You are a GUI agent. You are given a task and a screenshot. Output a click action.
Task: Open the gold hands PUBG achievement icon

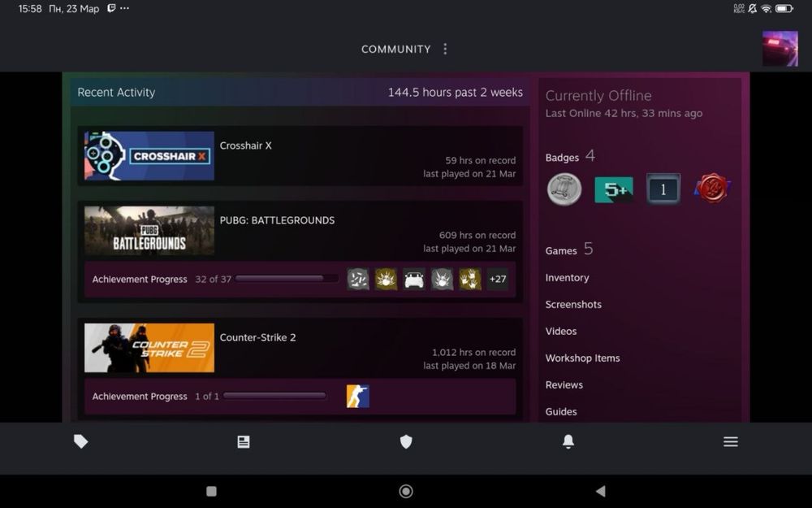pos(469,279)
